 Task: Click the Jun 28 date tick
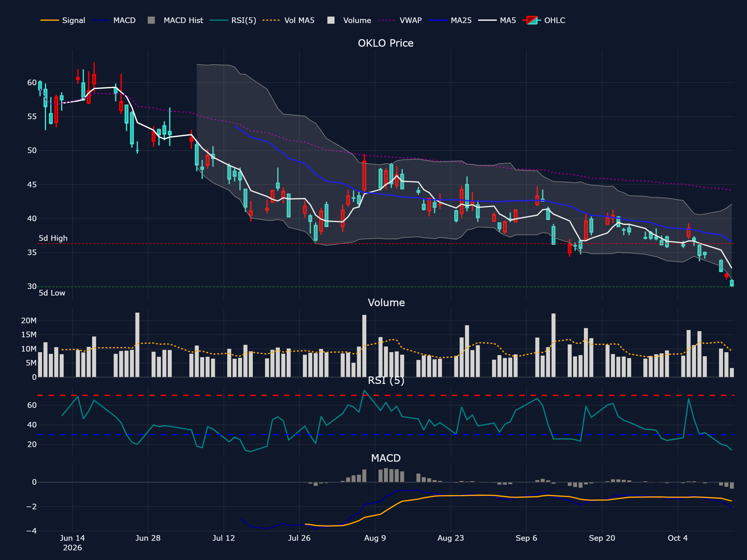point(148,538)
